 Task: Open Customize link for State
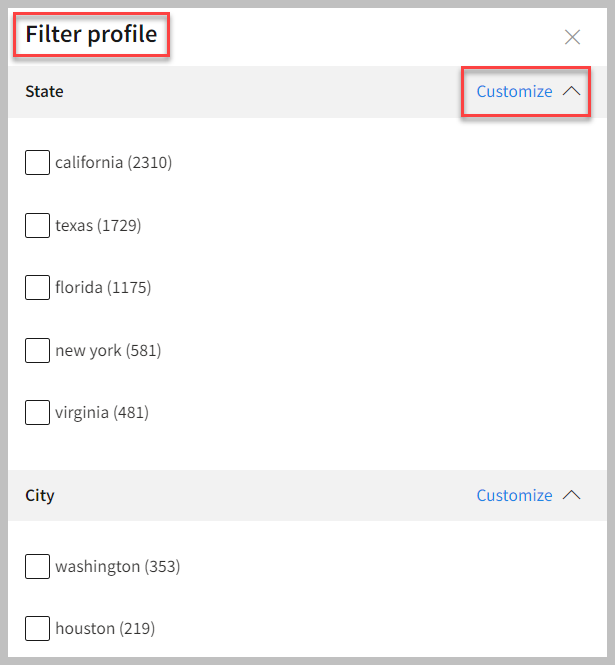(514, 91)
